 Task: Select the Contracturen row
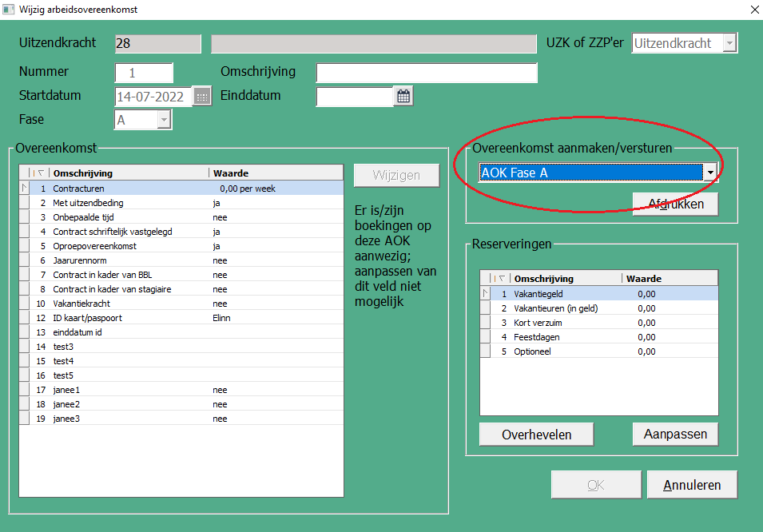[x=181, y=189]
